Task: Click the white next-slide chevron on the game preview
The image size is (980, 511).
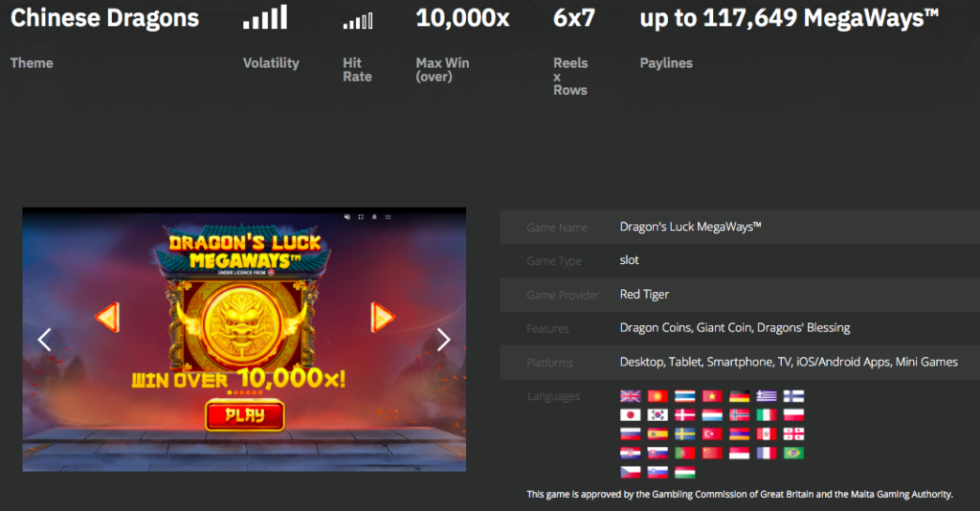Action: pyautogui.click(x=443, y=339)
